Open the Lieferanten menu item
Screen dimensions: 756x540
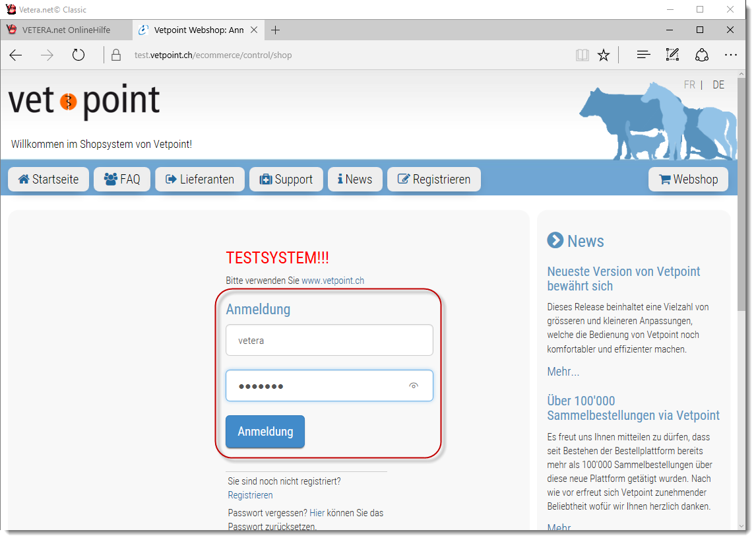tap(200, 180)
